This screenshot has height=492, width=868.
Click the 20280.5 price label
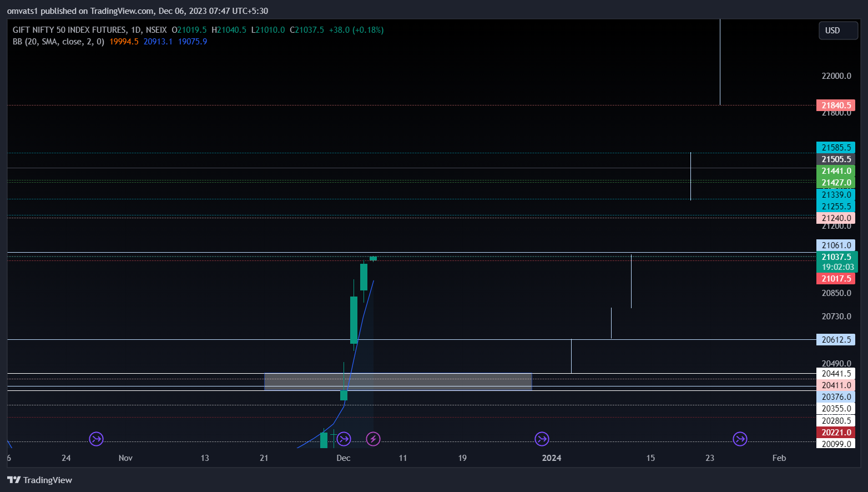(836, 421)
